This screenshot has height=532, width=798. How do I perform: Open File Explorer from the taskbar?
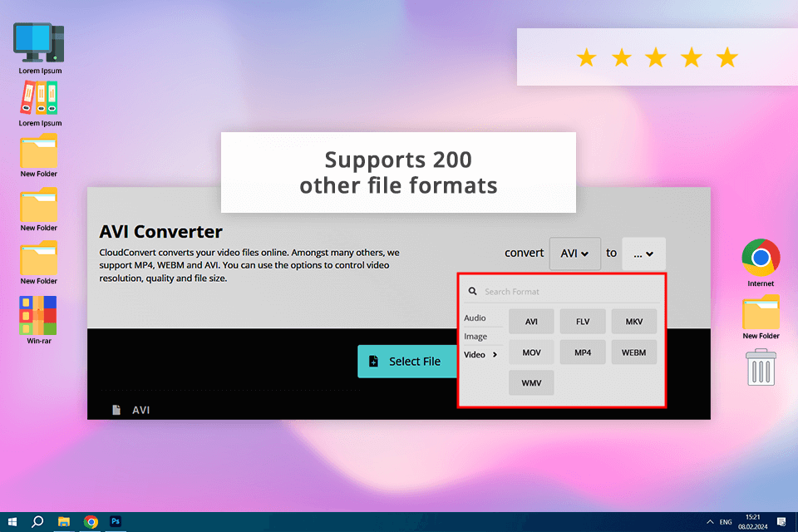(x=64, y=522)
